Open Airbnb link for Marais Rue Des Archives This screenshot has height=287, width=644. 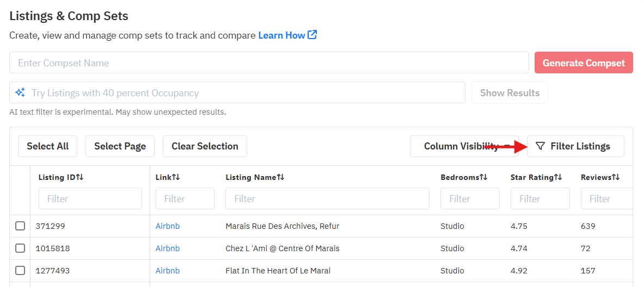tap(168, 226)
